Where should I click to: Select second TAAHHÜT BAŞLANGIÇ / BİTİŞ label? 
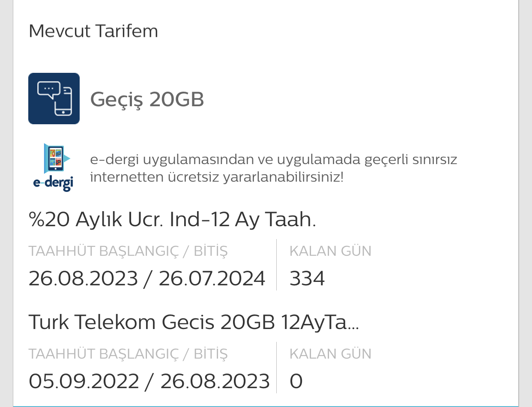tap(128, 353)
